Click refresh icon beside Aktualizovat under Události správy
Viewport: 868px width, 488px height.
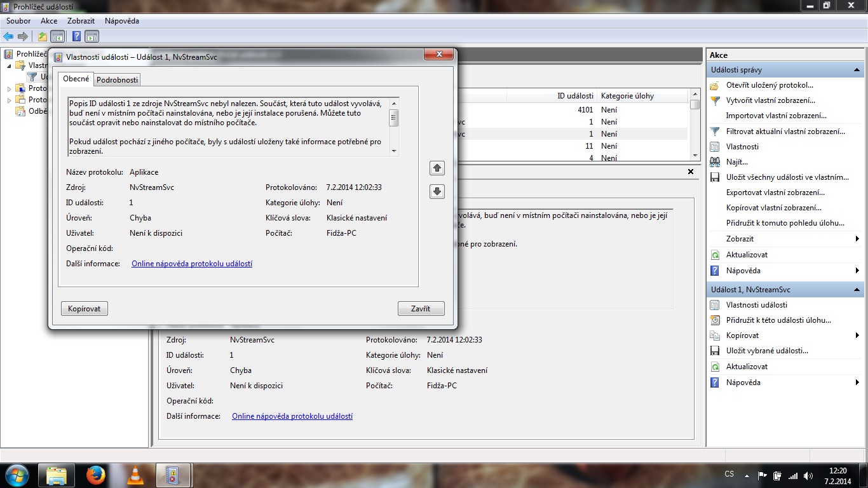pos(715,255)
